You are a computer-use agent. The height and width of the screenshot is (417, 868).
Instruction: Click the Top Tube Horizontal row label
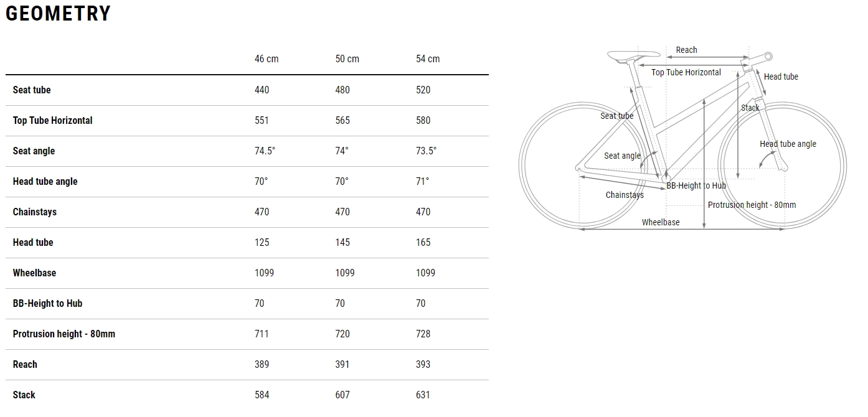(x=52, y=120)
